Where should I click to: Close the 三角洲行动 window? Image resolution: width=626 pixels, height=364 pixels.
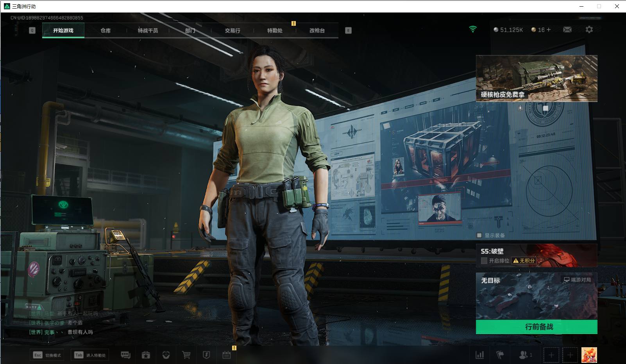[x=617, y=6]
